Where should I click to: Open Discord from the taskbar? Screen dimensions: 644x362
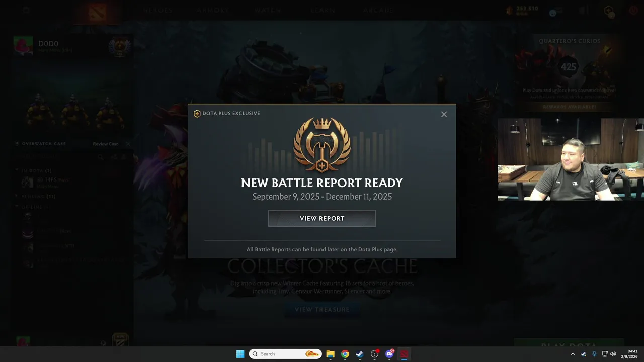(x=389, y=354)
